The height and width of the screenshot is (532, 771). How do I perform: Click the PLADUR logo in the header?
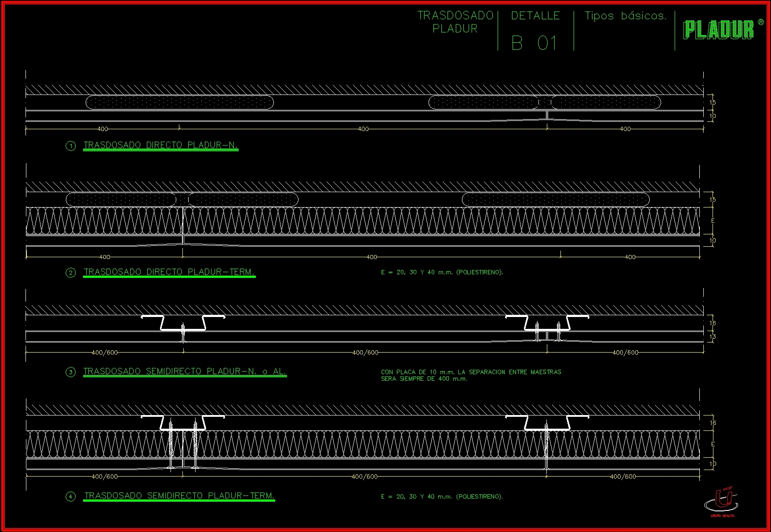718,30
